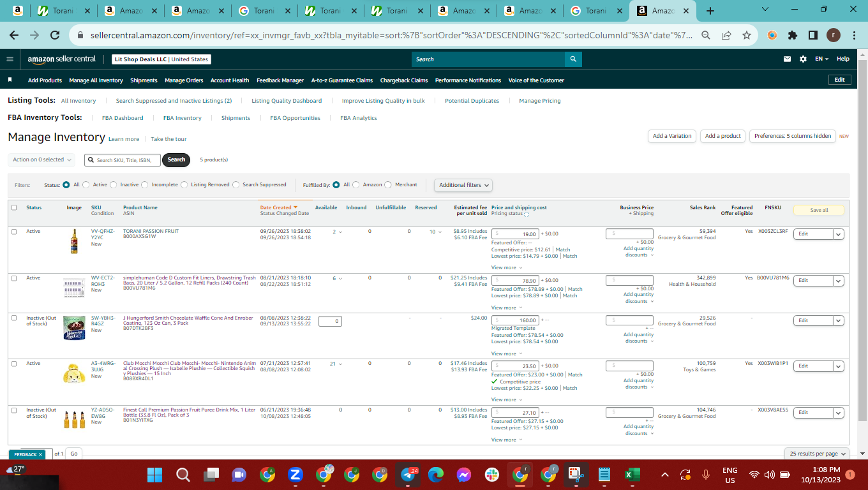Filter status by Active radio button
This screenshot has width=868, height=490.
[x=86, y=185]
